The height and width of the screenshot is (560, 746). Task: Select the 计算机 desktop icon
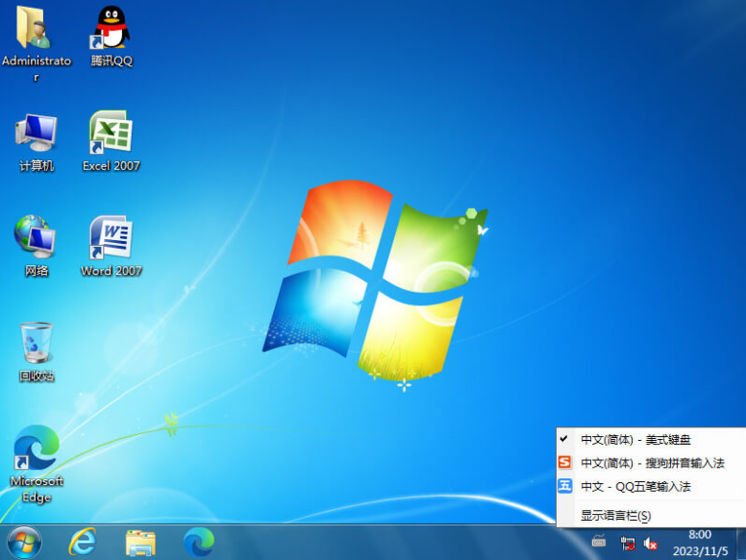coord(37,141)
